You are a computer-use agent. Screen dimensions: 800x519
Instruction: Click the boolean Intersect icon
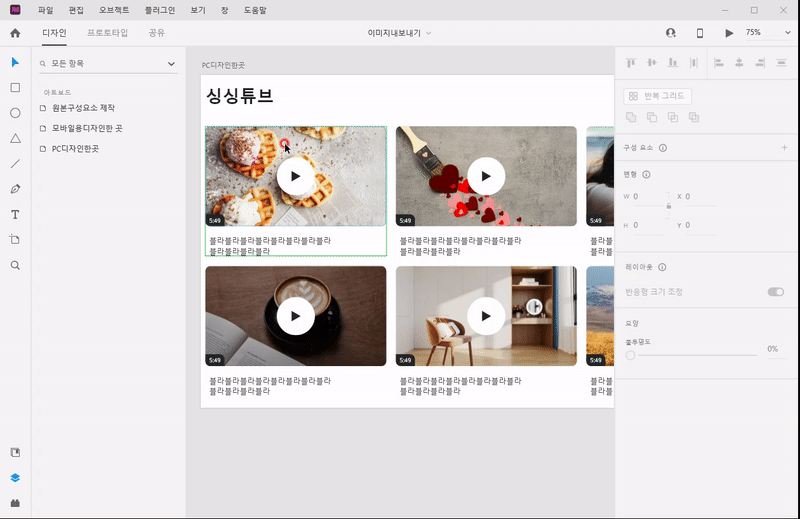(x=673, y=117)
